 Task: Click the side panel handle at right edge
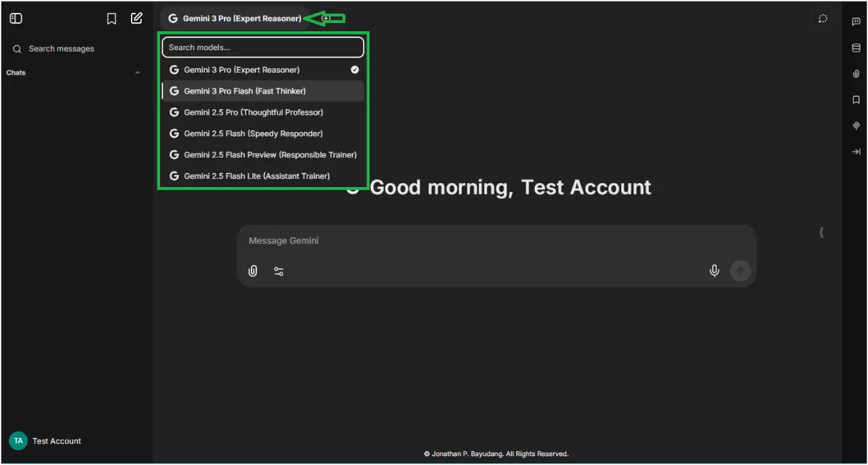click(821, 232)
